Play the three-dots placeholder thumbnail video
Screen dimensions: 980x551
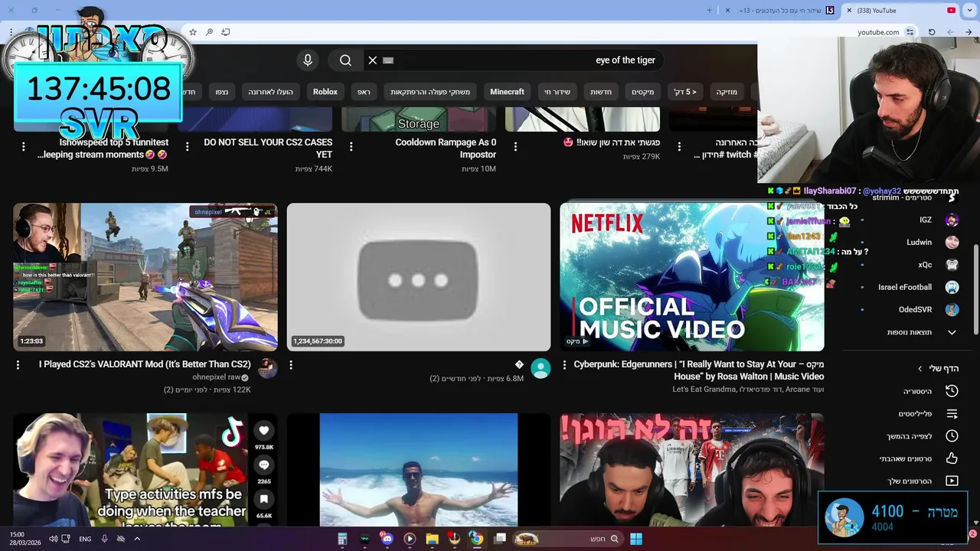click(419, 277)
